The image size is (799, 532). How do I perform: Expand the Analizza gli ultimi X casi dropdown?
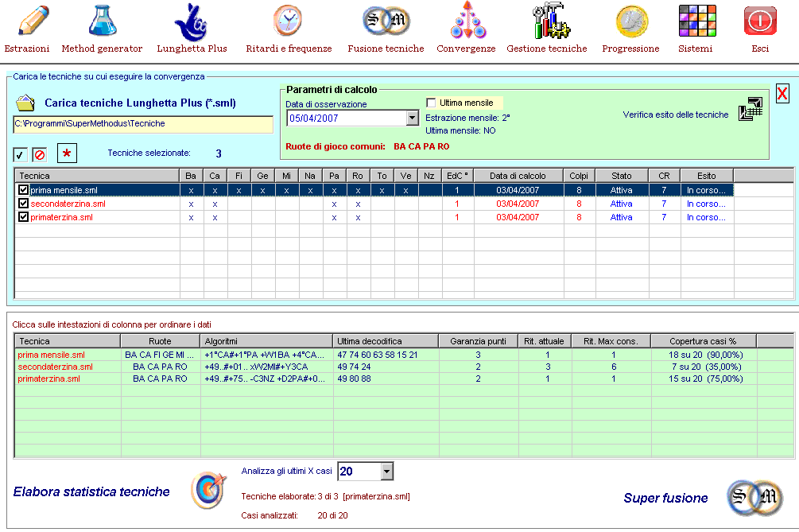point(386,472)
